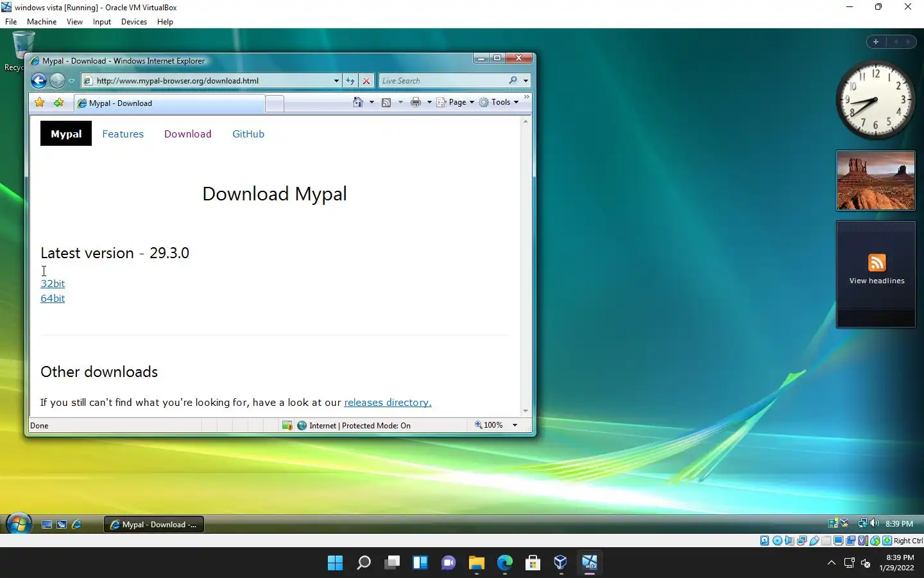This screenshot has height=578, width=924.
Task: Click the sidebar add gadget plus button
Action: coord(876,42)
